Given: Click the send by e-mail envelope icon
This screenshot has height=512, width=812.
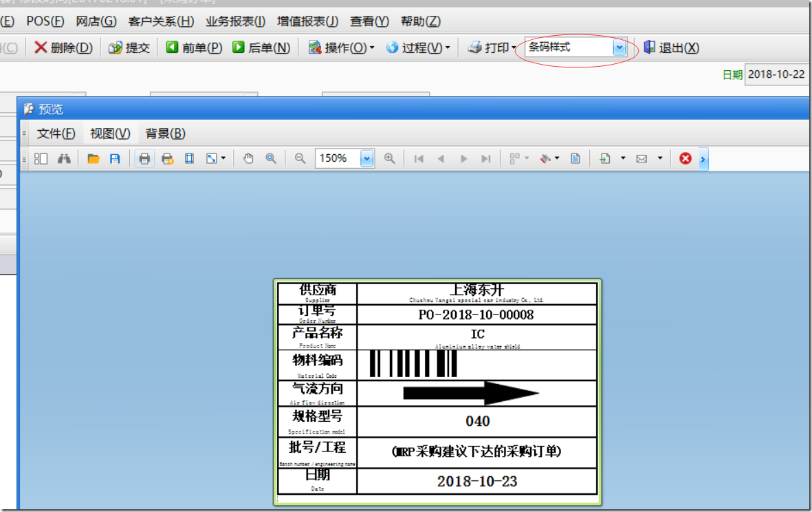Looking at the screenshot, I should pyautogui.click(x=641, y=158).
